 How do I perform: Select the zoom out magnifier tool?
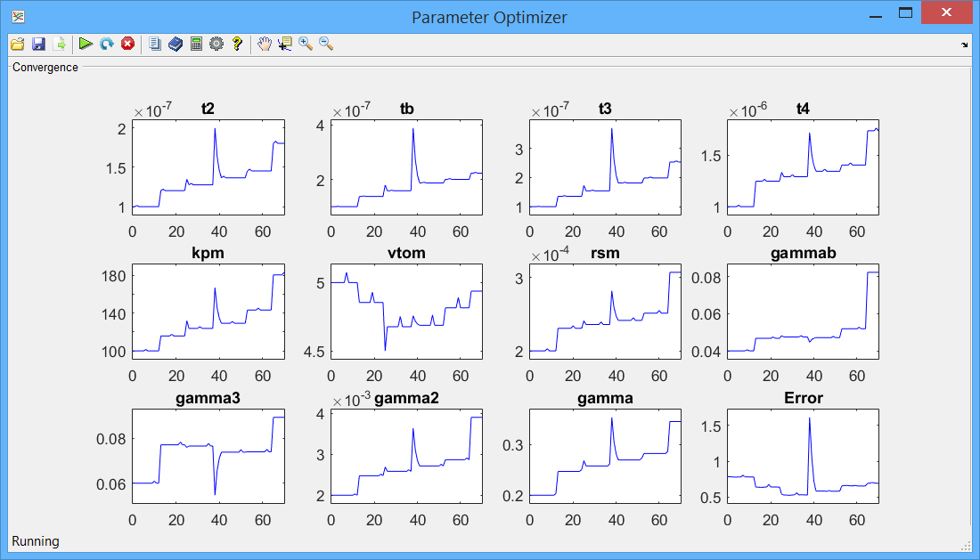pyautogui.click(x=326, y=44)
